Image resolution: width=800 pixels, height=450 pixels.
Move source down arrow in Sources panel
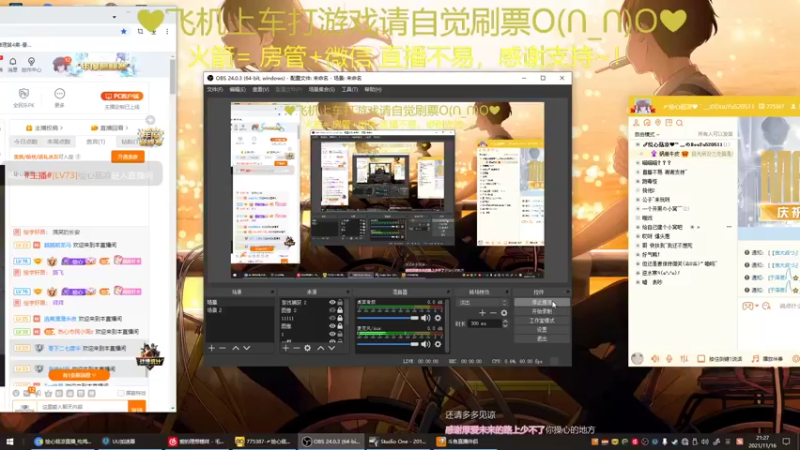coord(332,348)
